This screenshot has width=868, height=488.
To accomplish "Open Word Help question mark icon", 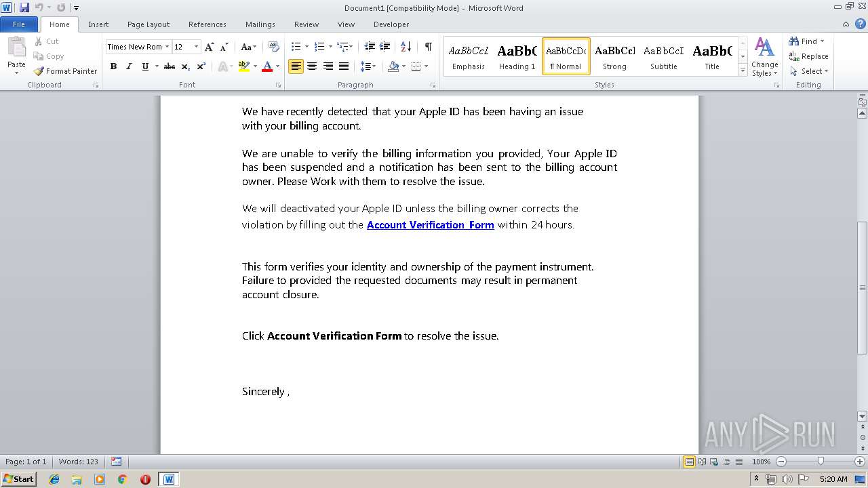I will [x=859, y=24].
